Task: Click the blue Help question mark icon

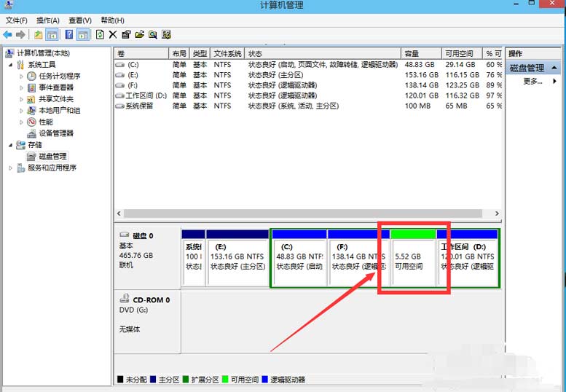Action: (x=69, y=34)
